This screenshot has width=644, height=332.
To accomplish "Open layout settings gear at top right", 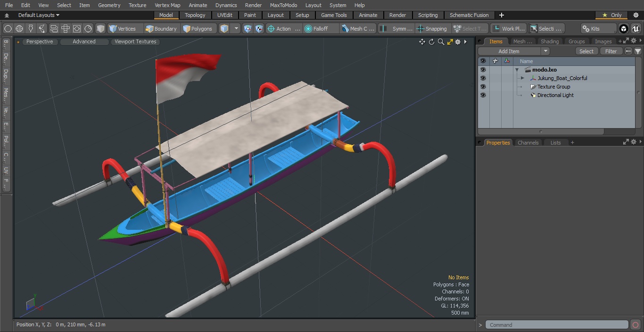I will [x=636, y=15].
